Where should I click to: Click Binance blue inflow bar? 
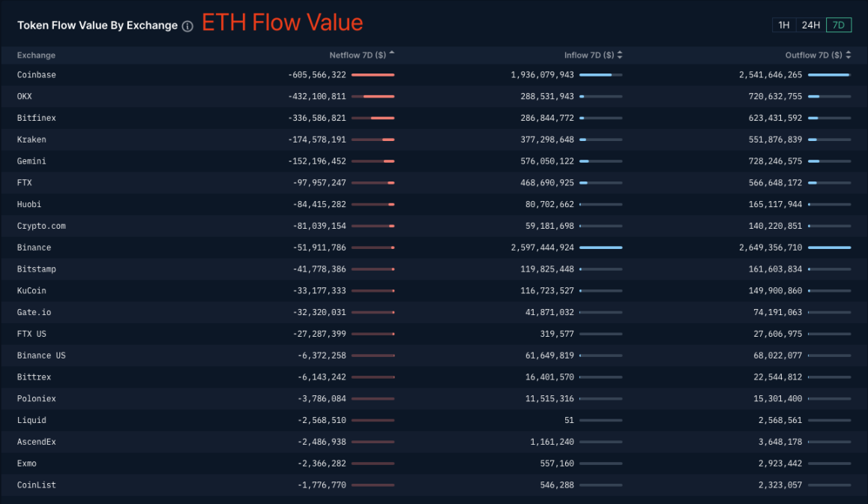pos(600,247)
